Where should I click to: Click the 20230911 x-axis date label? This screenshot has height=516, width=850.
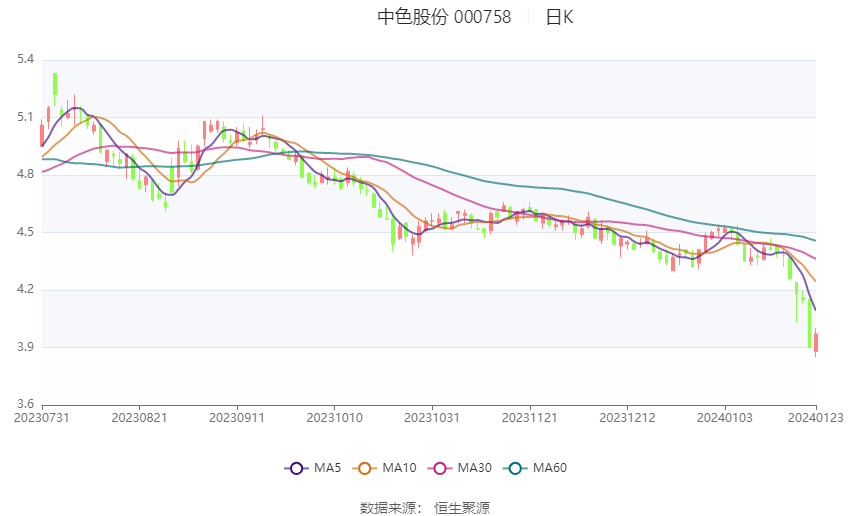pos(237,418)
